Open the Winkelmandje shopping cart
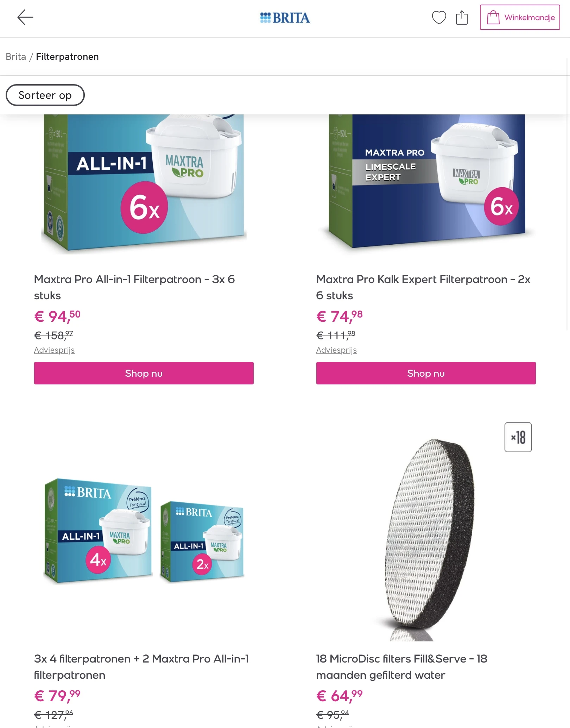570x728 pixels. pos(520,17)
